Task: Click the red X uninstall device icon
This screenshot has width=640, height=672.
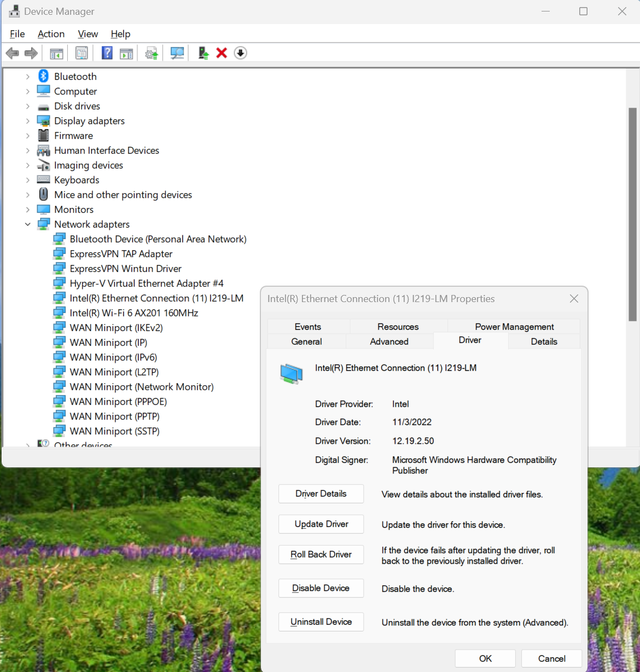Action: (222, 53)
